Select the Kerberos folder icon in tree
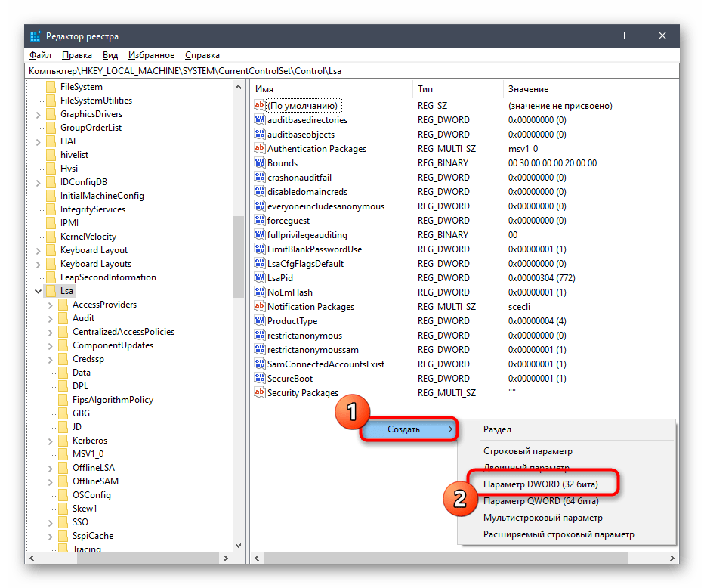 point(63,441)
